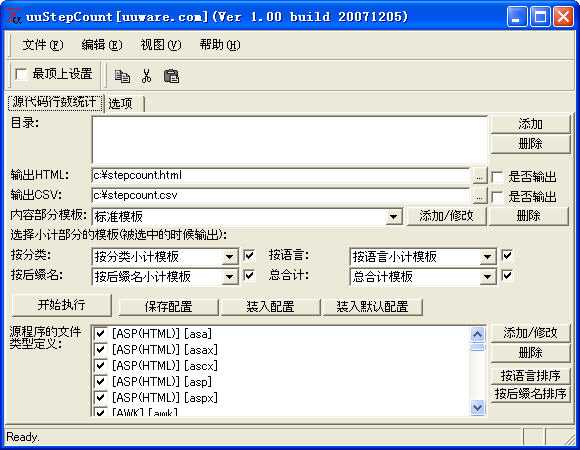The width and height of the screenshot is (580, 450).
Task: Click the 输出HTML path field
Action: [281, 176]
